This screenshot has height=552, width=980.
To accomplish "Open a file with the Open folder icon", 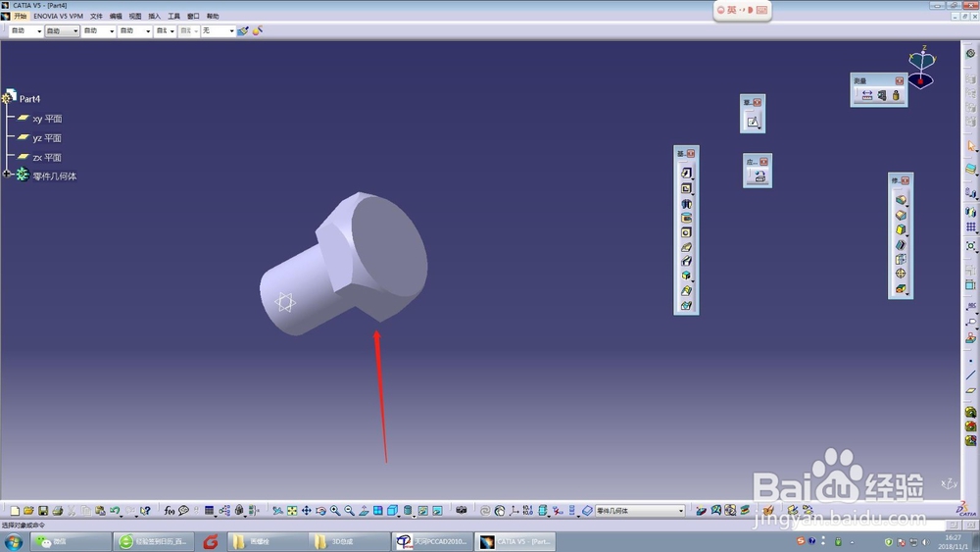I will pos(28,511).
